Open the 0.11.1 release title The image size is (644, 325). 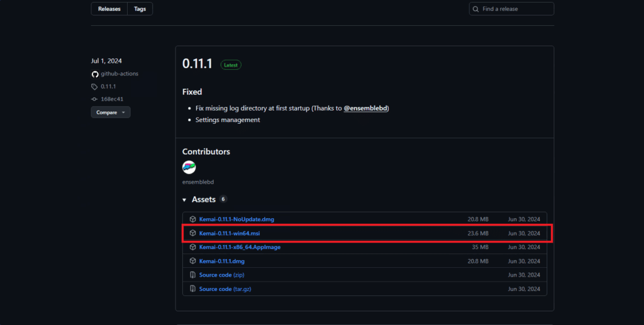[196, 63]
